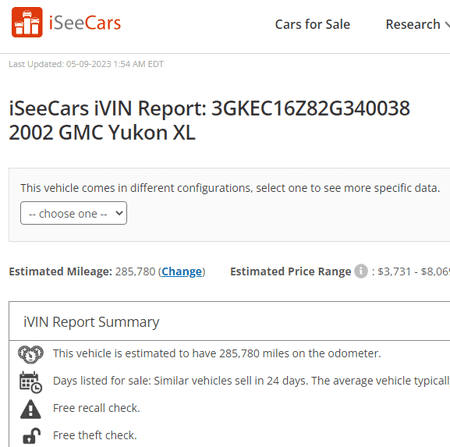Click the Change mileage link
This screenshot has height=447, width=450.
(x=182, y=271)
